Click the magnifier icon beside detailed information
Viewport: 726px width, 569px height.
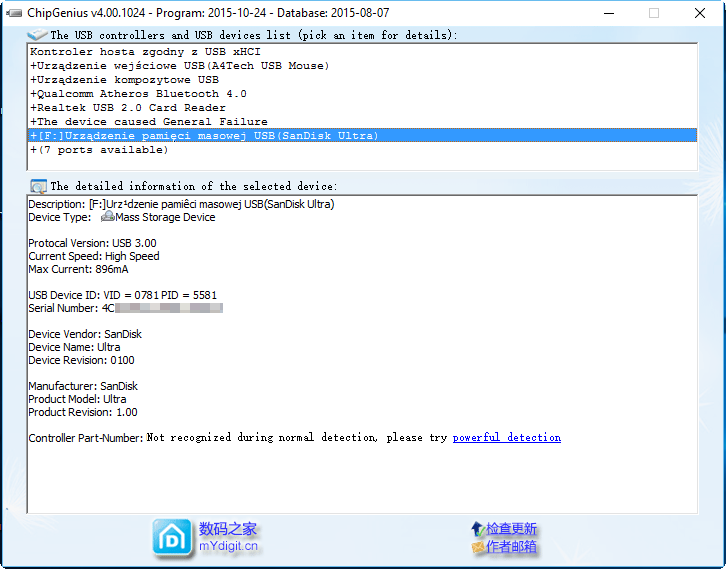click(38, 186)
